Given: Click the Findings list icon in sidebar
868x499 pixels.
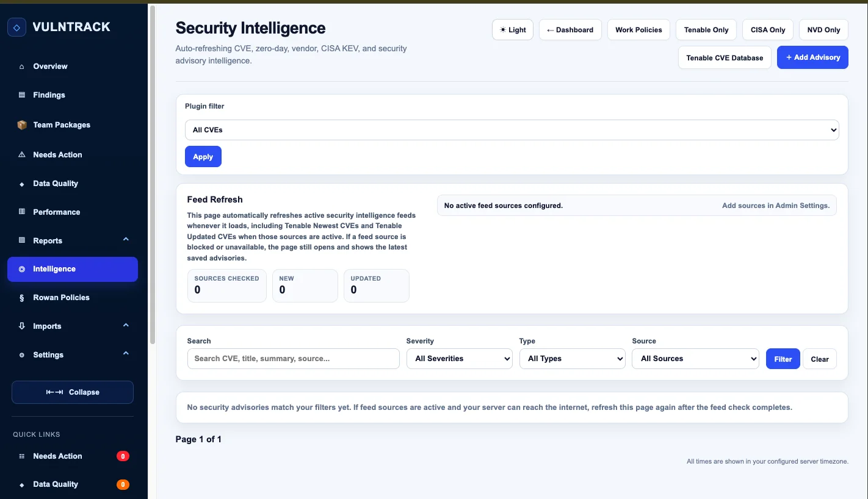Looking at the screenshot, I should pyautogui.click(x=22, y=95).
